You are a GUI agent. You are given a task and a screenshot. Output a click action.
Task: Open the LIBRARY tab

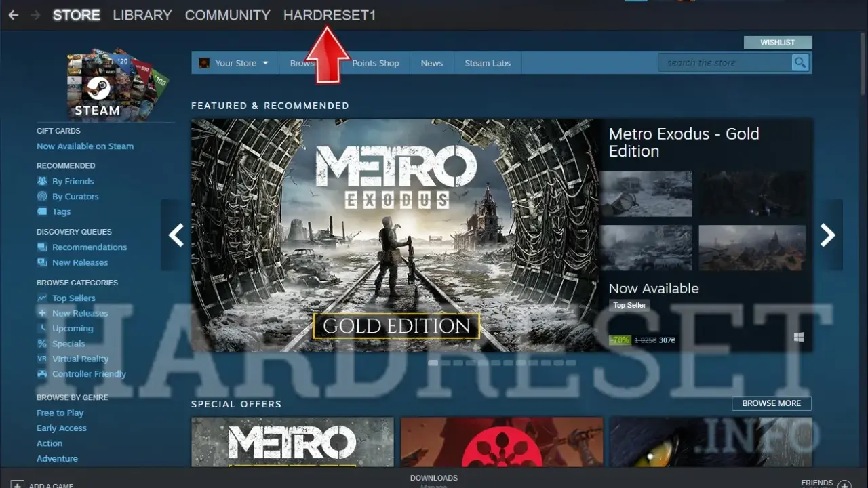pyautogui.click(x=142, y=15)
